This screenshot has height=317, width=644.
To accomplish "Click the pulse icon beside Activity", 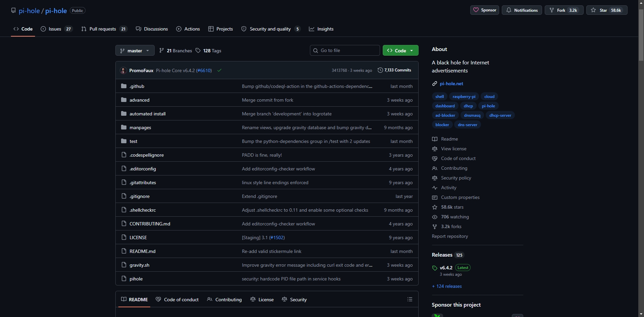I will [x=435, y=188].
